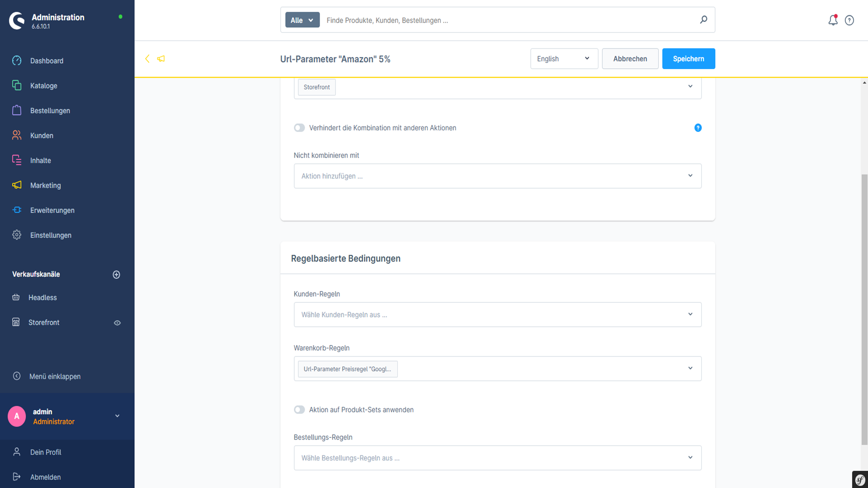This screenshot has height=488, width=868.
Task: Open Bestellungen menu item
Action: pyautogui.click(x=50, y=111)
